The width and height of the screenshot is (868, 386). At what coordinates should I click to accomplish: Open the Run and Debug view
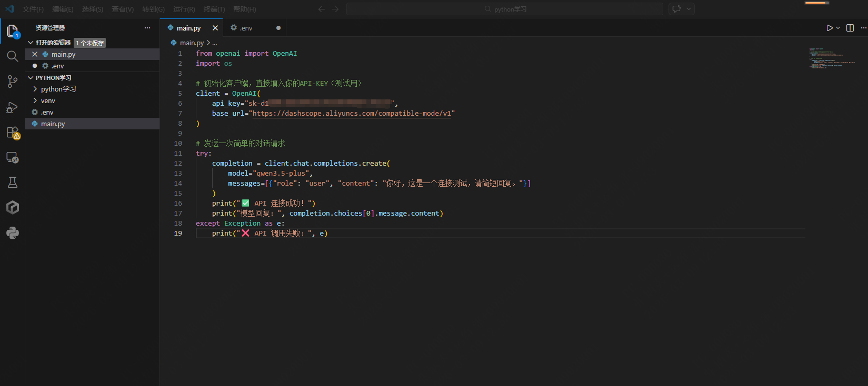(x=13, y=107)
